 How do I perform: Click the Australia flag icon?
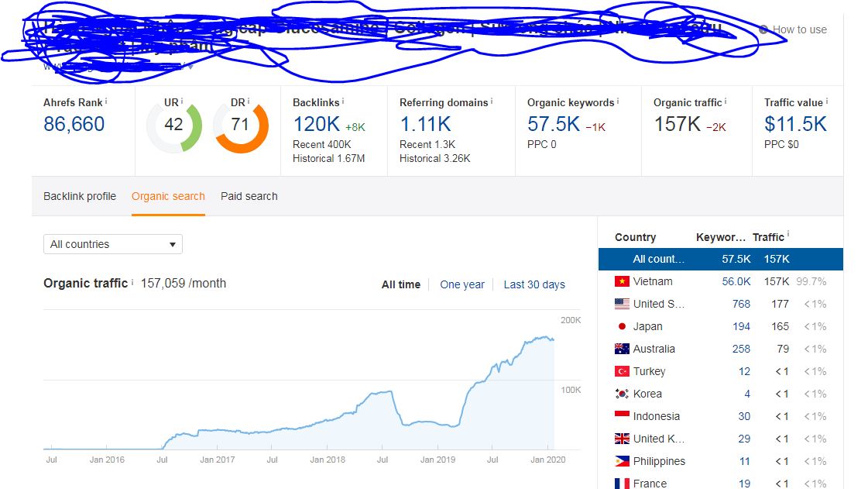[623, 349]
